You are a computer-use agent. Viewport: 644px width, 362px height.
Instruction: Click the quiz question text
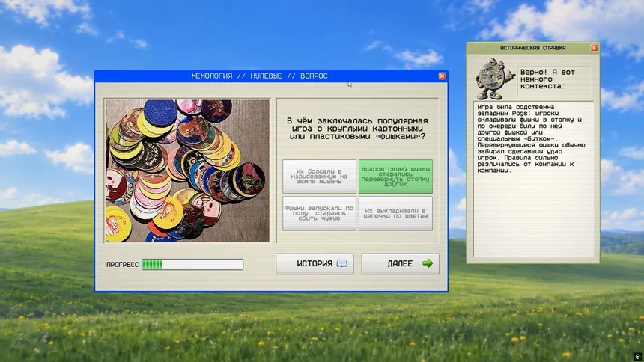pos(357,129)
